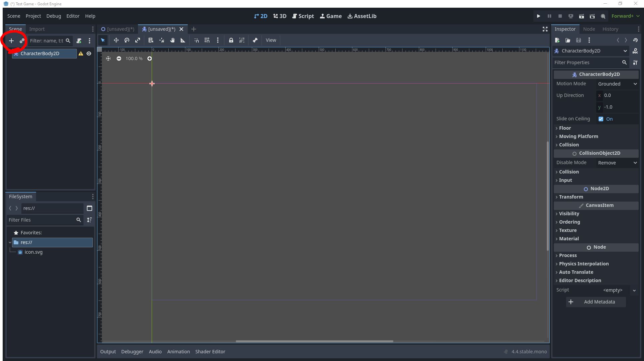Open the node configuration warning icon
Image resolution: width=644 pixels, height=361 pixels.
coord(81,53)
